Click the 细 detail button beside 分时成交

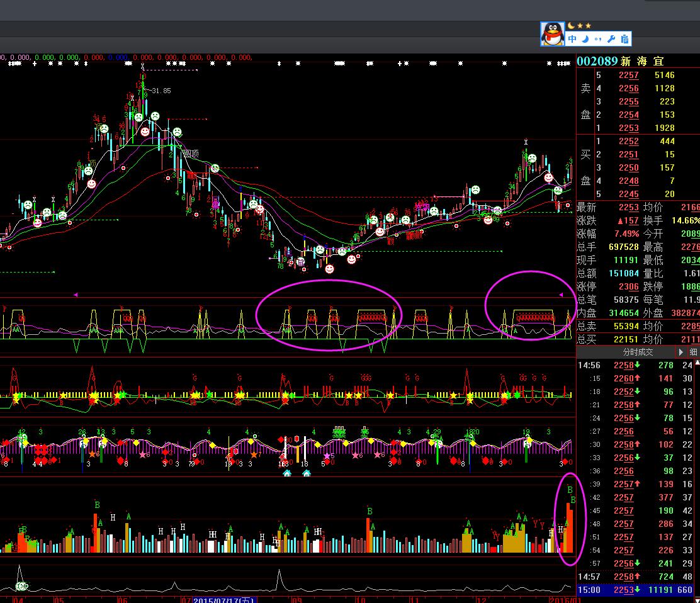tap(693, 352)
